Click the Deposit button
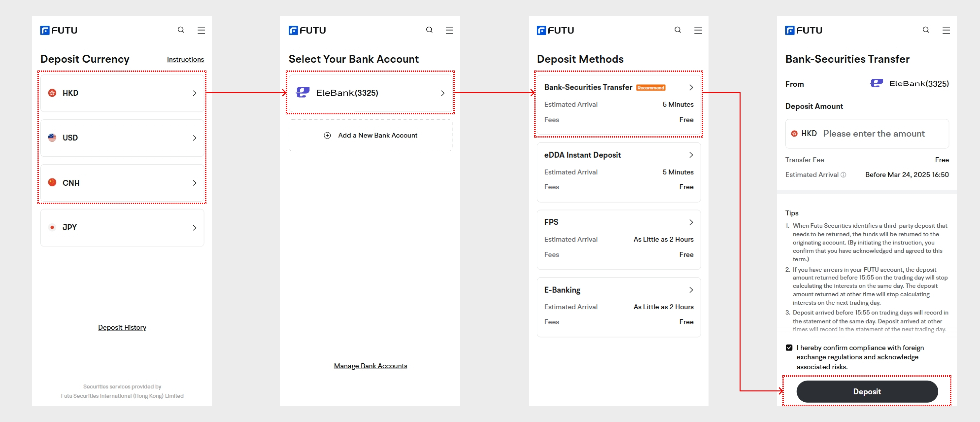980x422 pixels. tap(867, 392)
